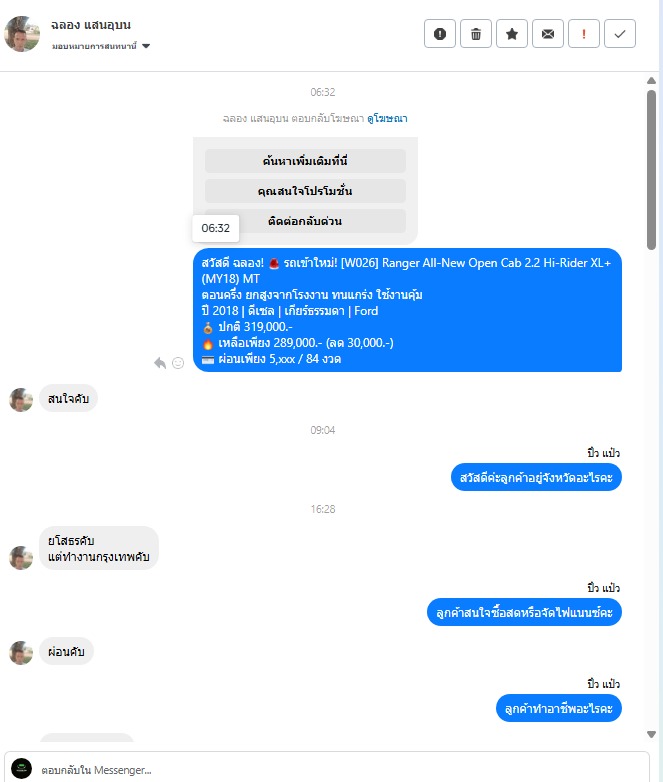663x782 pixels.
Task: Delete conversation using the trash icon
Action: click(475, 34)
